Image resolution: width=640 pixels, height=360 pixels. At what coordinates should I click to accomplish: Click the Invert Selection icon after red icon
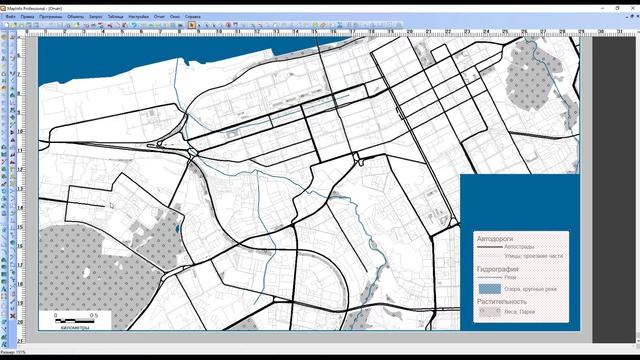coord(236,25)
